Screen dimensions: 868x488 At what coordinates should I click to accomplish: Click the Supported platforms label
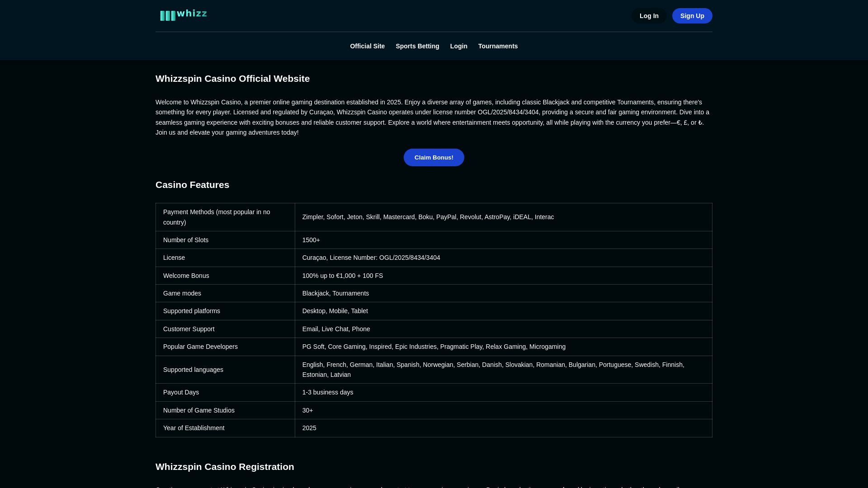pos(191,311)
